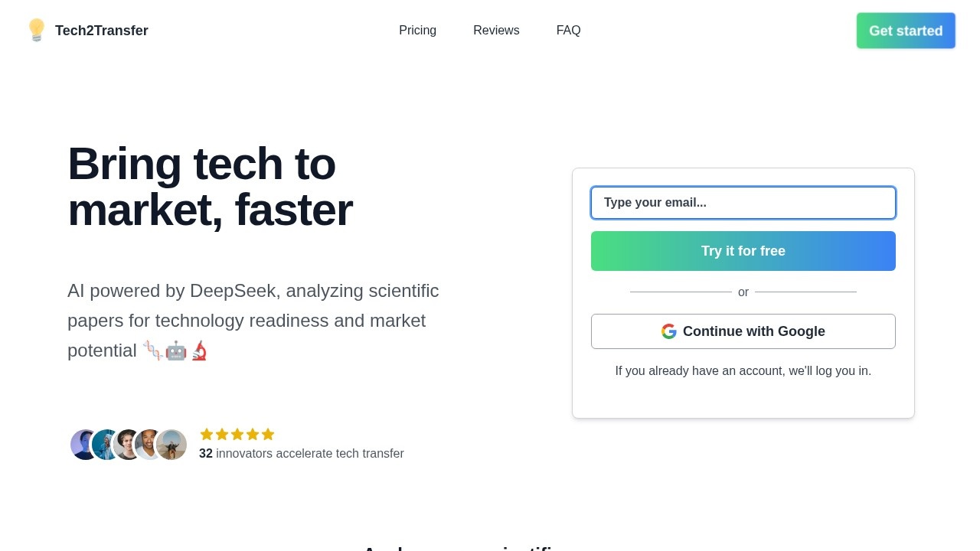The height and width of the screenshot is (551, 980).
Task: Click the middle gold rating star
Action: [237, 435]
